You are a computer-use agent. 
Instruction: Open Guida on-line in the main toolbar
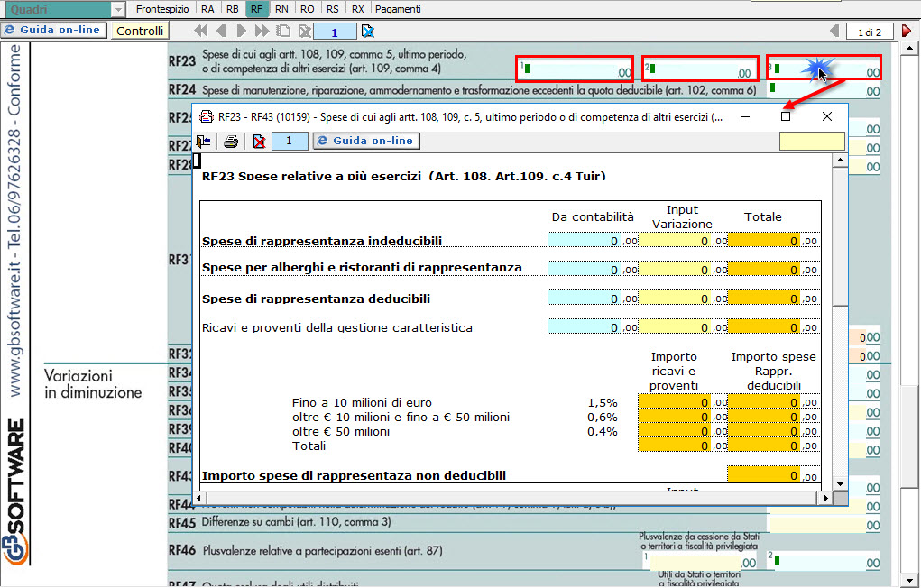click(x=54, y=30)
